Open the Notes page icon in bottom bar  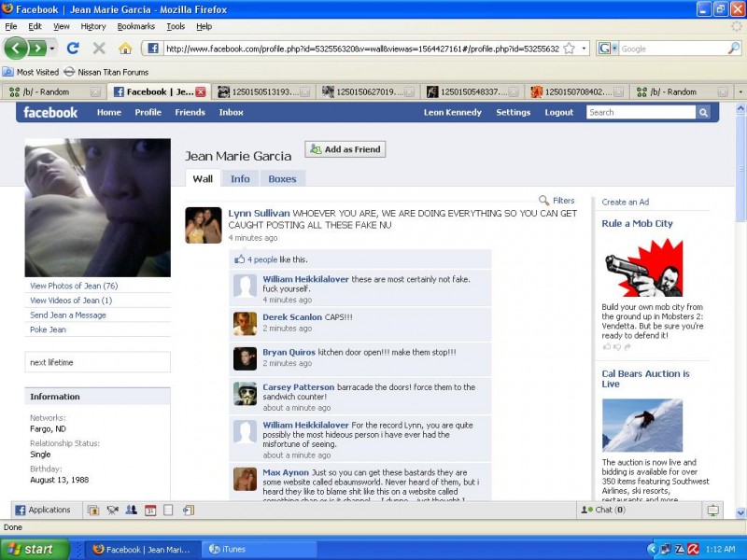coord(168,510)
